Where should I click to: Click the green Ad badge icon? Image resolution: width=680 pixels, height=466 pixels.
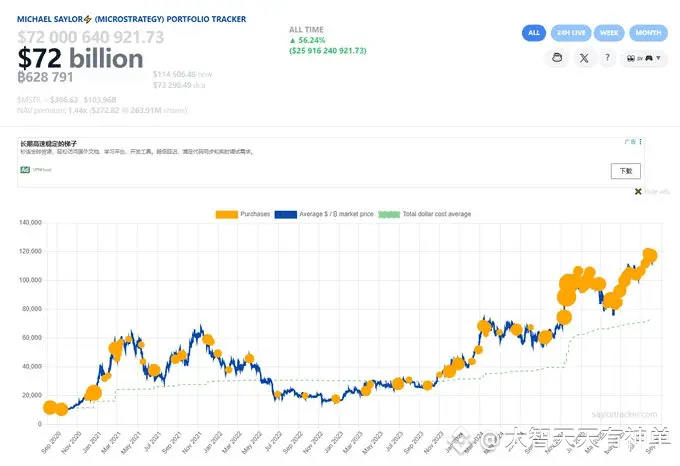point(25,170)
